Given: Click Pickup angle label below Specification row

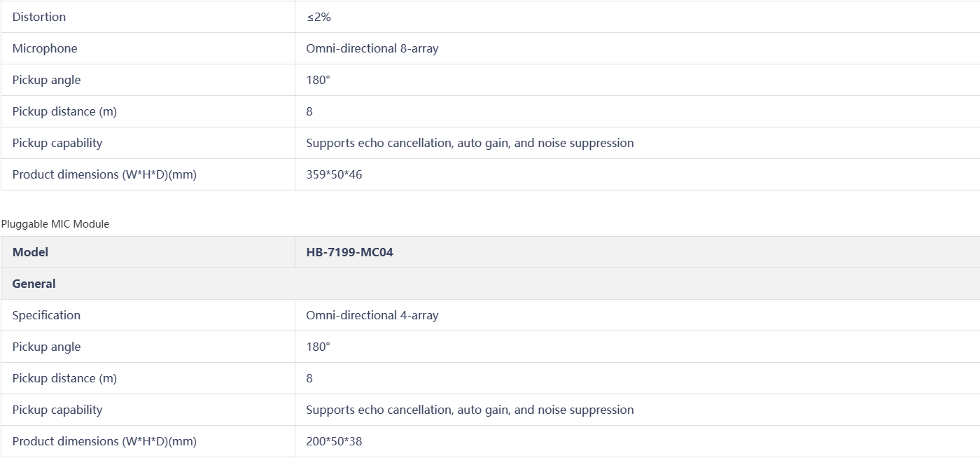Looking at the screenshot, I should (46, 347).
